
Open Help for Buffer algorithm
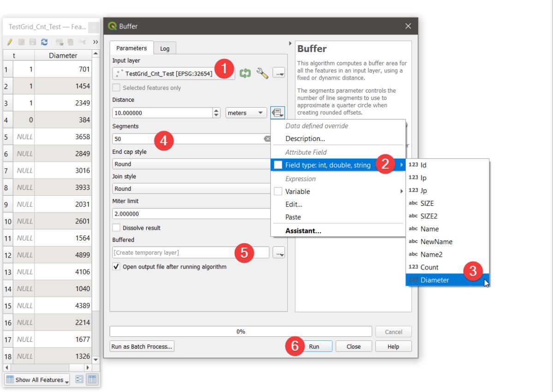pyautogui.click(x=393, y=346)
